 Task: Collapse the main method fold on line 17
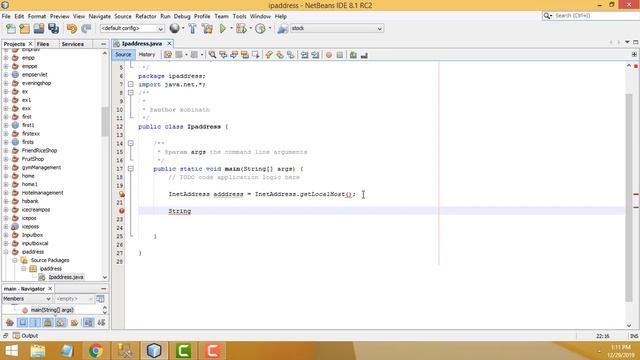pyautogui.click(x=131, y=169)
